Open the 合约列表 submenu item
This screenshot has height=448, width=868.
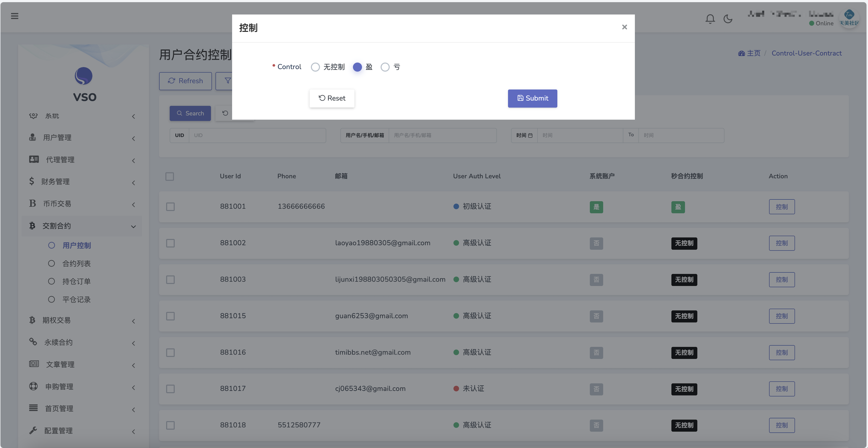(x=76, y=263)
